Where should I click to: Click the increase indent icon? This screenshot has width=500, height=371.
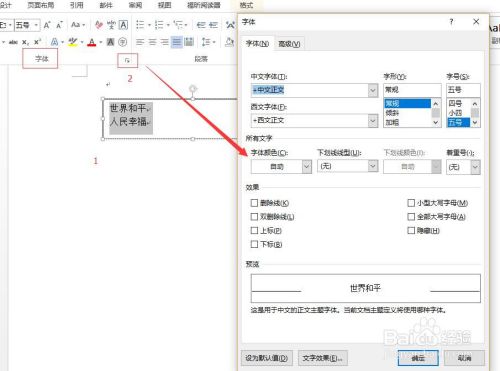click(213, 25)
